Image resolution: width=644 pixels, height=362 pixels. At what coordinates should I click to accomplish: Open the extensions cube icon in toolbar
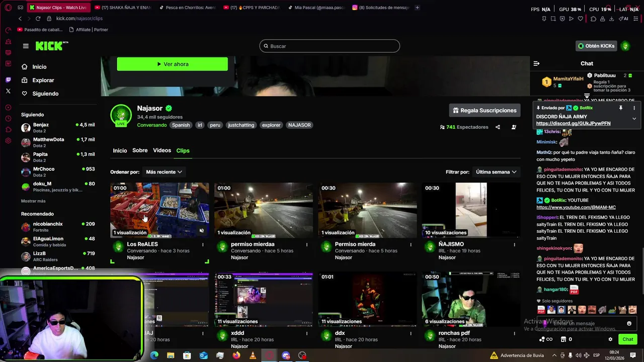click(x=593, y=19)
